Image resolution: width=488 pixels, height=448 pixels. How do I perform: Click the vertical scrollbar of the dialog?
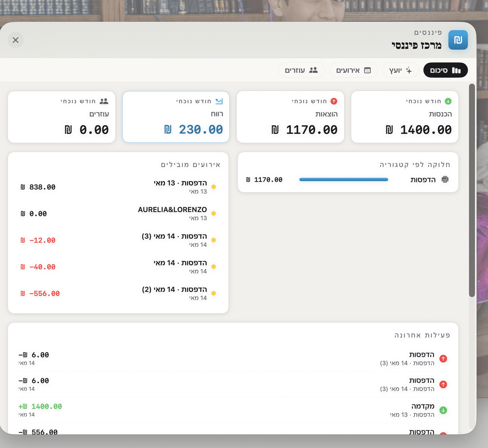pyautogui.click(x=472, y=190)
